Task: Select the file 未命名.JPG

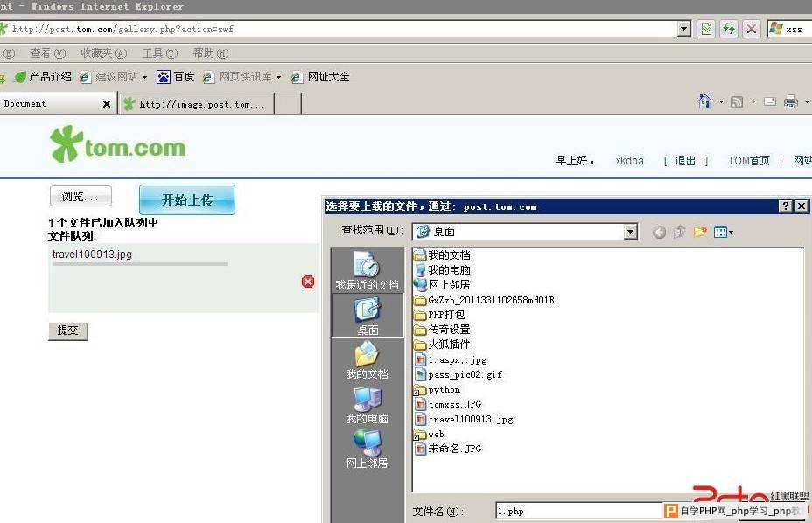Action: 449,449
